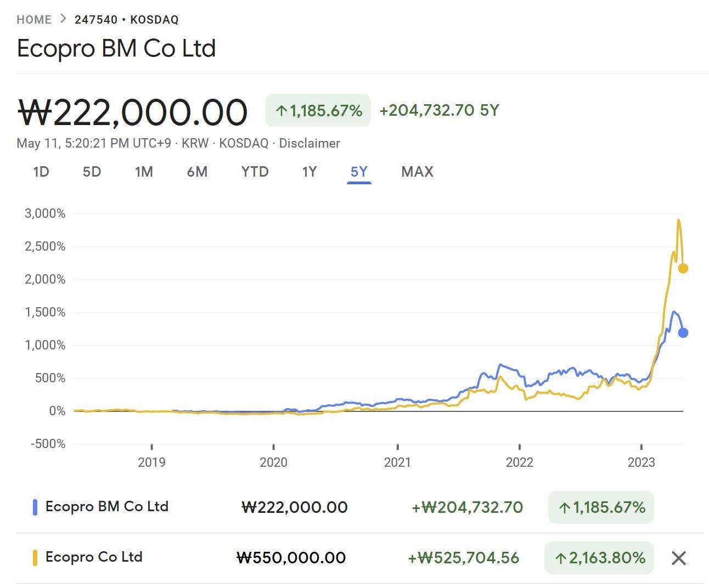Screen dimensions: 709x588
Task: Open the MAX chart range
Action: tap(417, 172)
